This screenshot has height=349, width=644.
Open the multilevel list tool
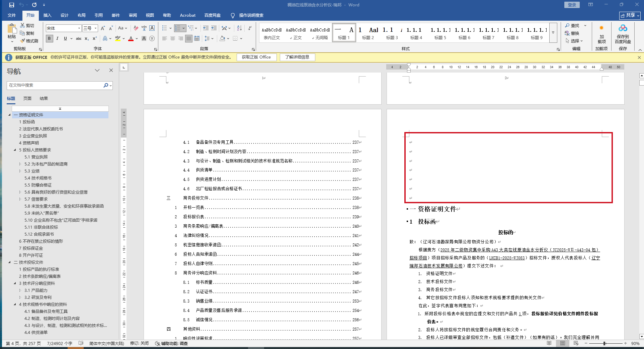coord(191,28)
